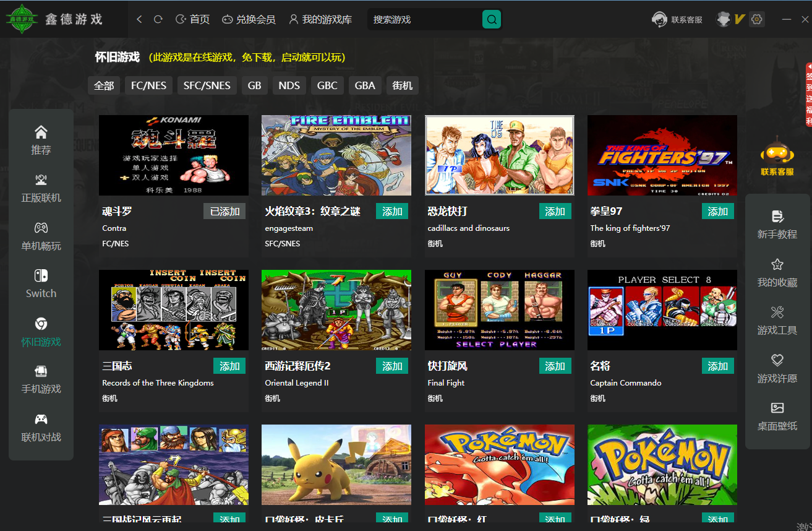Open the red Pokémon Charizard thumbnail
812x531 pixels.
click(x=500, y=465)
